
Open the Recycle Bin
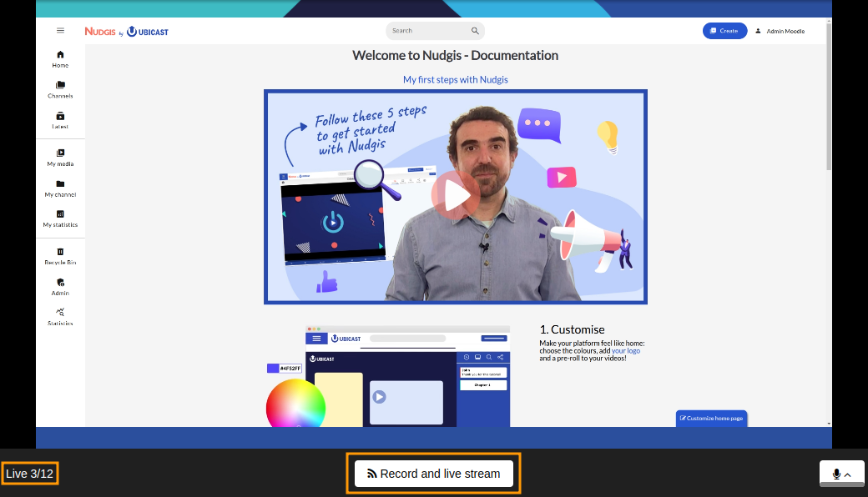[x=60, y=257]
